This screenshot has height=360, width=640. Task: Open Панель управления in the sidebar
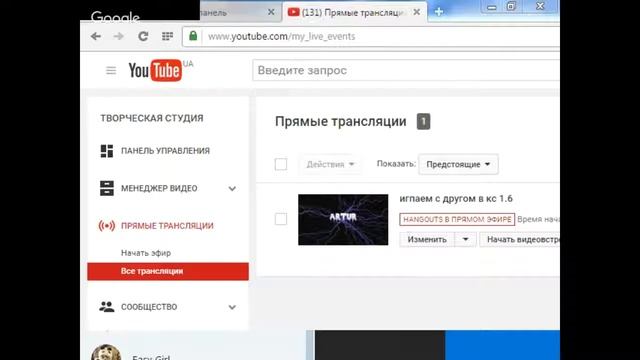click(165, 151)
